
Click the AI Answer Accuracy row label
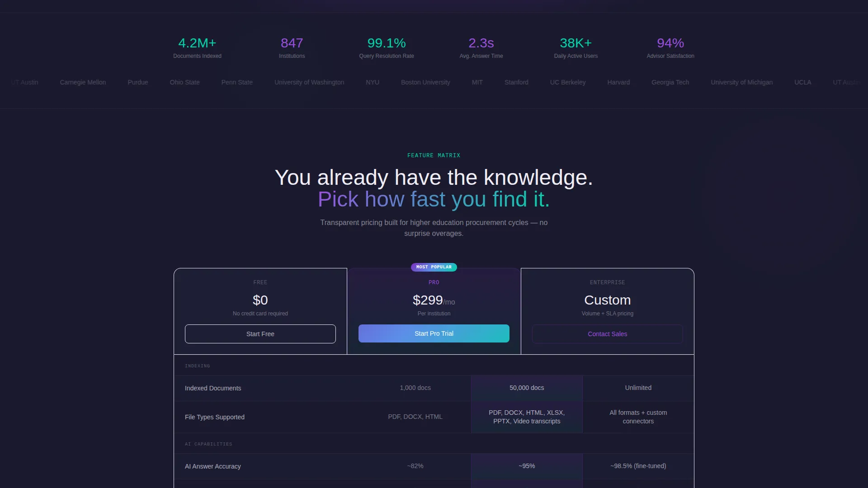213,466
